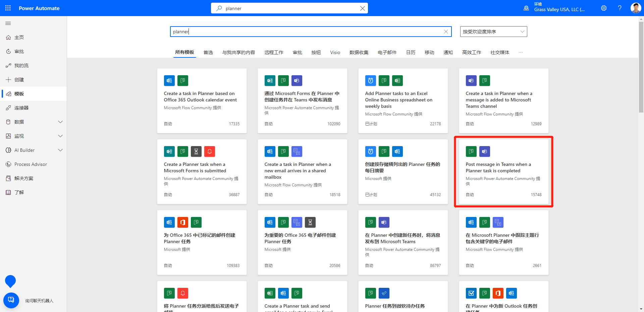Go to 我的流 in the sidebar

[x=21, y=65]
